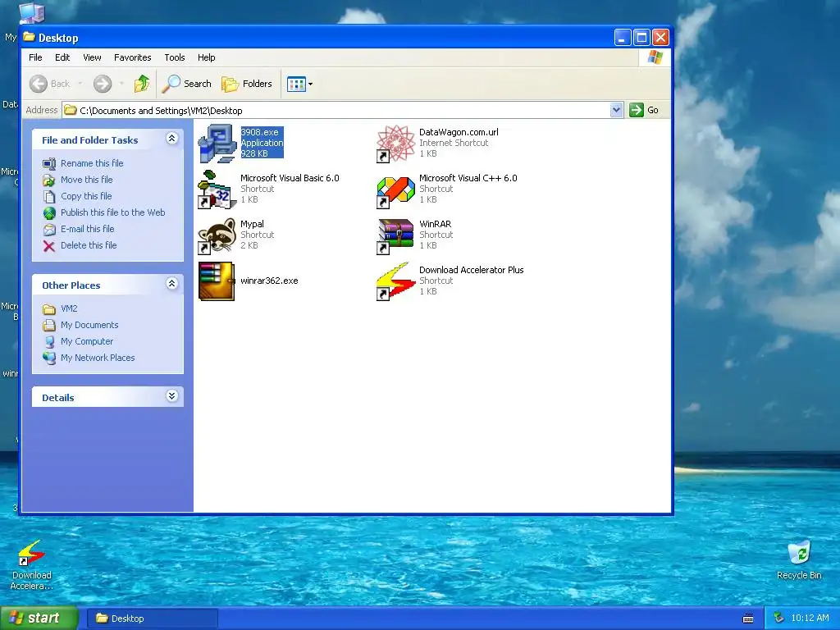The width and height of the screenshot is (840, 630).
Task: Select Download Accelerator Plus icon in Explorer
Action: coord(395,281)
